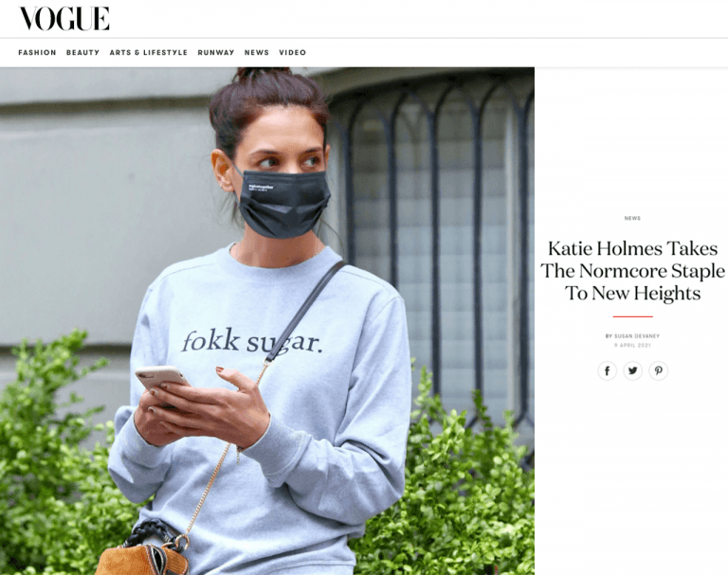Pin article with Pinterest icon
Image resolution: width=728 pixels, height=575 pixels.
click(659, 370)
